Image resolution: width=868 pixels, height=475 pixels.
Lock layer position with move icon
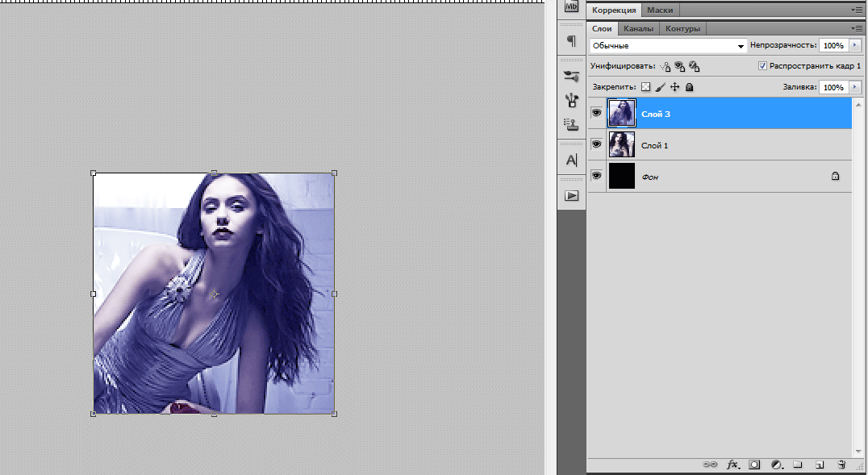[675, 87]
